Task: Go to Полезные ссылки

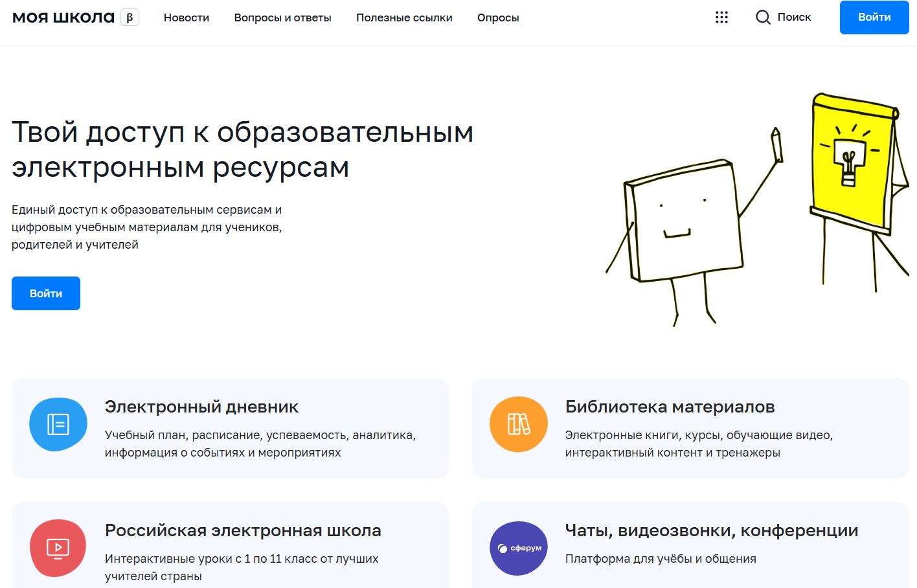Action: point(404,17)
